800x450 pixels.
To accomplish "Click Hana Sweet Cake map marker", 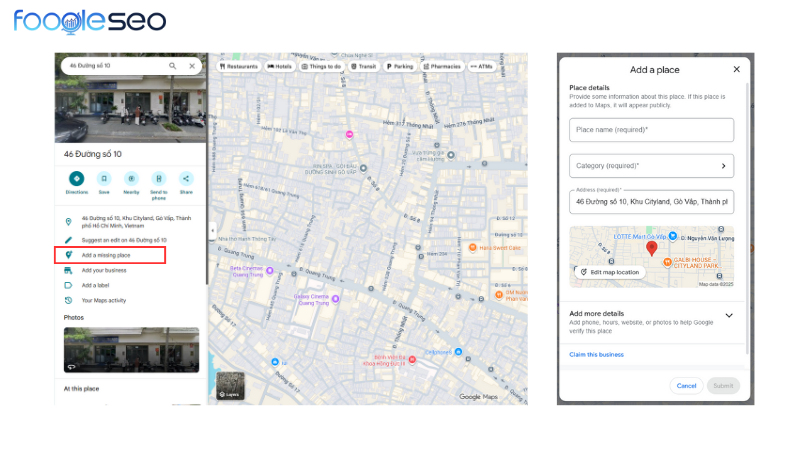I will pyautogui.click(x=472, y=247).
